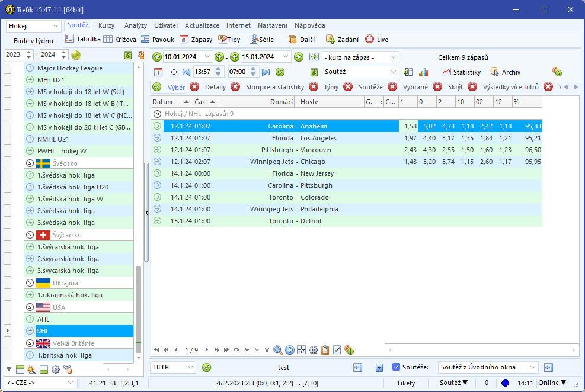Remove the Skrýt filter with red X

472,87
